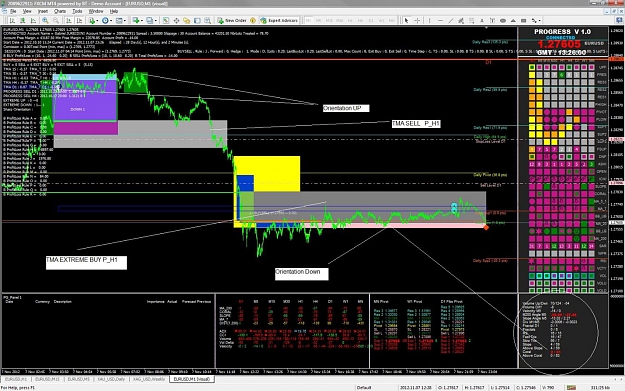This screenshot has width=625, height=391.
Task: Select the MN timeframe button
Action: click(x=392, y=20)
